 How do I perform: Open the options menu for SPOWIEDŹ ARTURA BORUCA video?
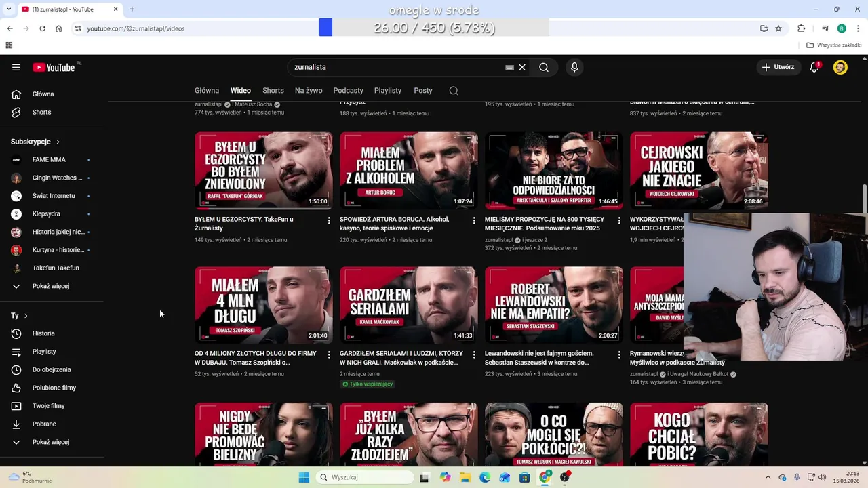click(474, 220)
